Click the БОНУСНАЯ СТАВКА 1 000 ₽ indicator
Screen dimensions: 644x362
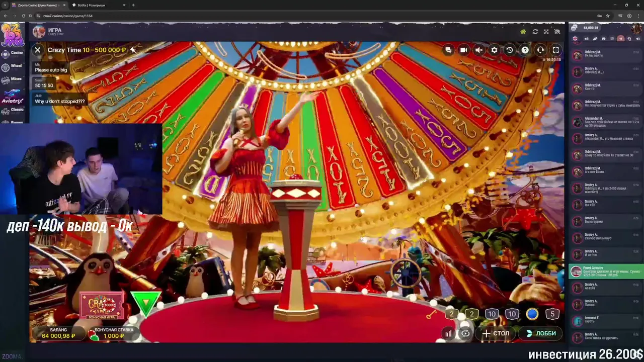point(113,333)
